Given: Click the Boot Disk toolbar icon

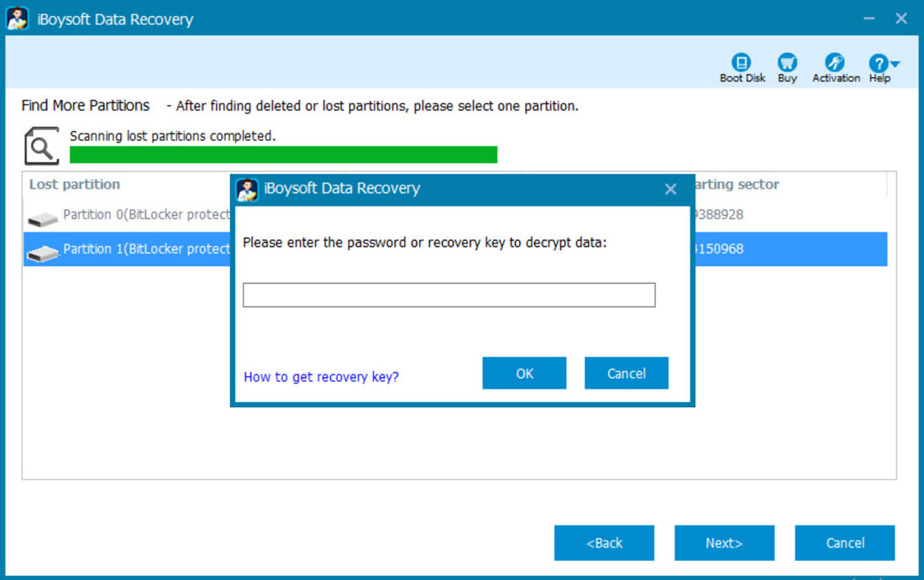Looking at the screenshot, I should pyautogui.click(x=742, y=63).
